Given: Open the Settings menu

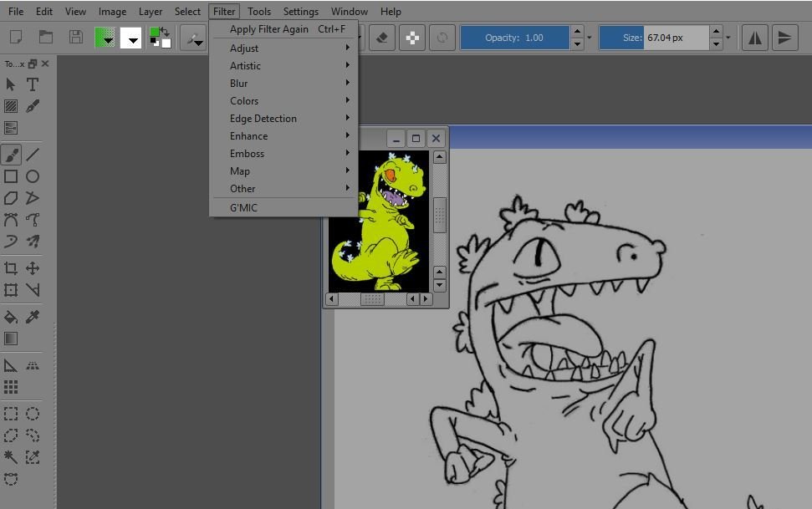Looking at the screenshot, I should tap(300, 12).
